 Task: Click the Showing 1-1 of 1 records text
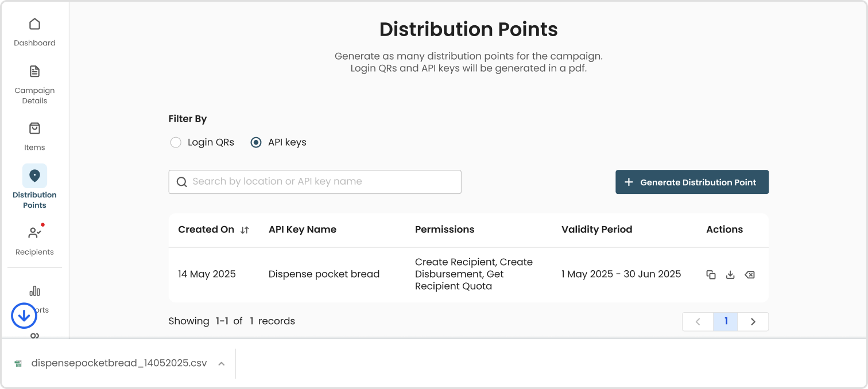point(231,321)
